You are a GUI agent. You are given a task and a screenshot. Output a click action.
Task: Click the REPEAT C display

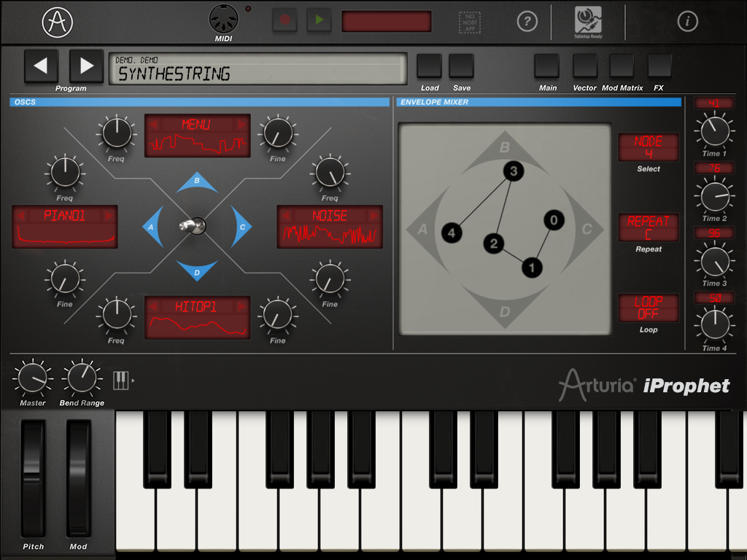point(649,227)
